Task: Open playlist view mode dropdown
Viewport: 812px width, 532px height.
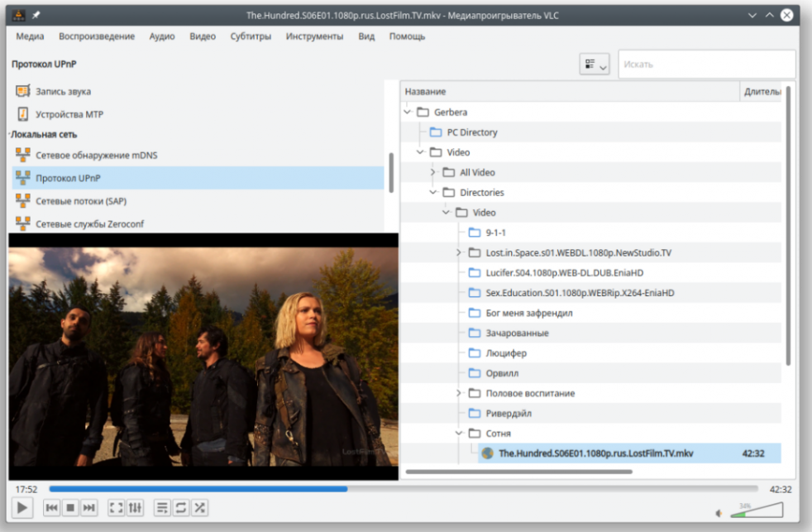Action: click(595, 65)
